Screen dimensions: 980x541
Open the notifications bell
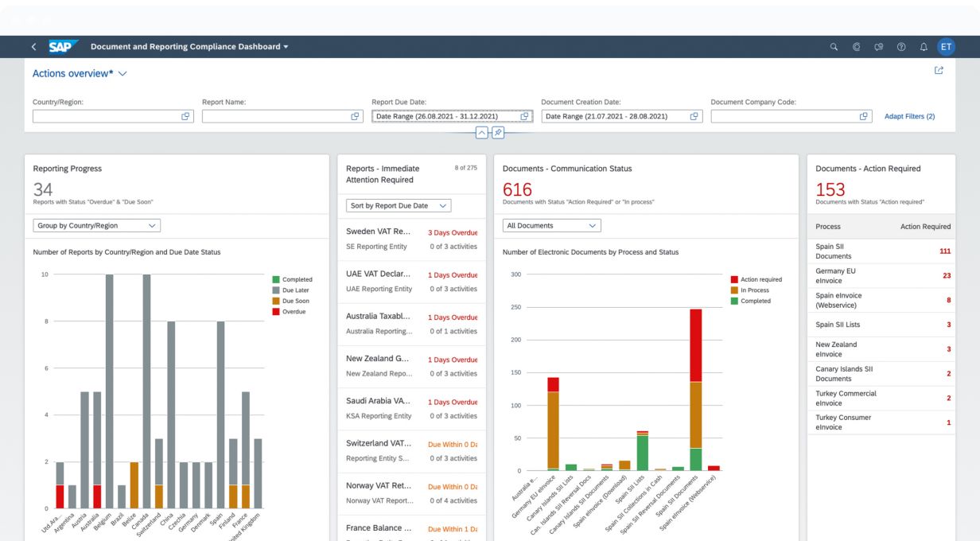click(x=924, y=47)
